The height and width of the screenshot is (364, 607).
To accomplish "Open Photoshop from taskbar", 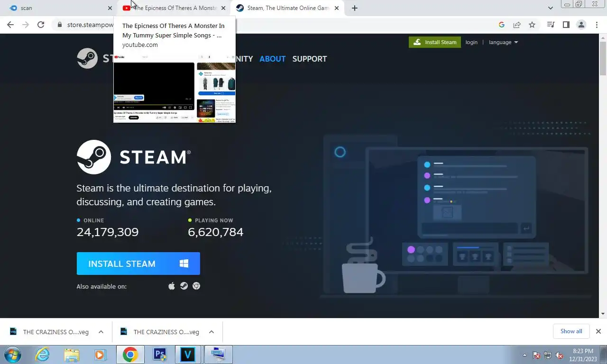I will point(160,355).
